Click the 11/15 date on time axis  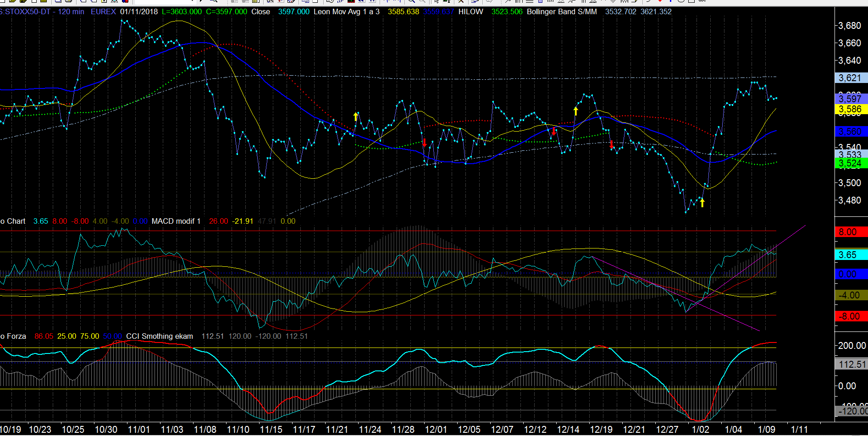tap(271, 430)
